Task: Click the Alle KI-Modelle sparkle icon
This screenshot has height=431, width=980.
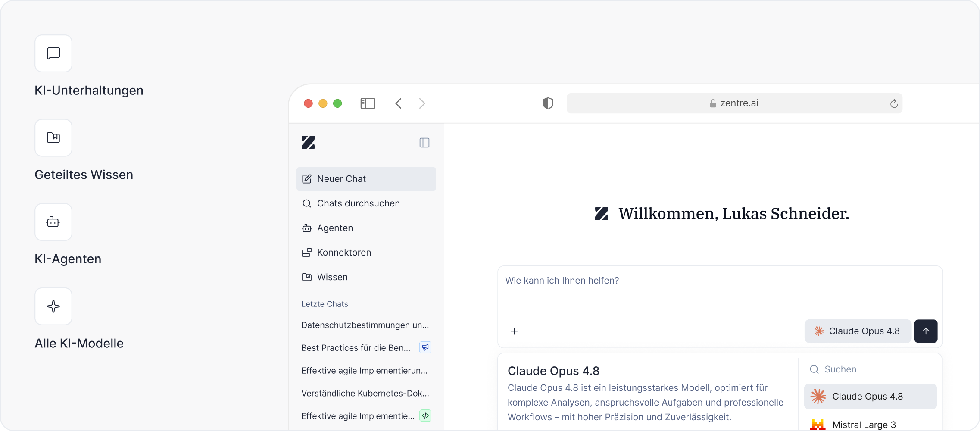Action: [x=53, y=306]
